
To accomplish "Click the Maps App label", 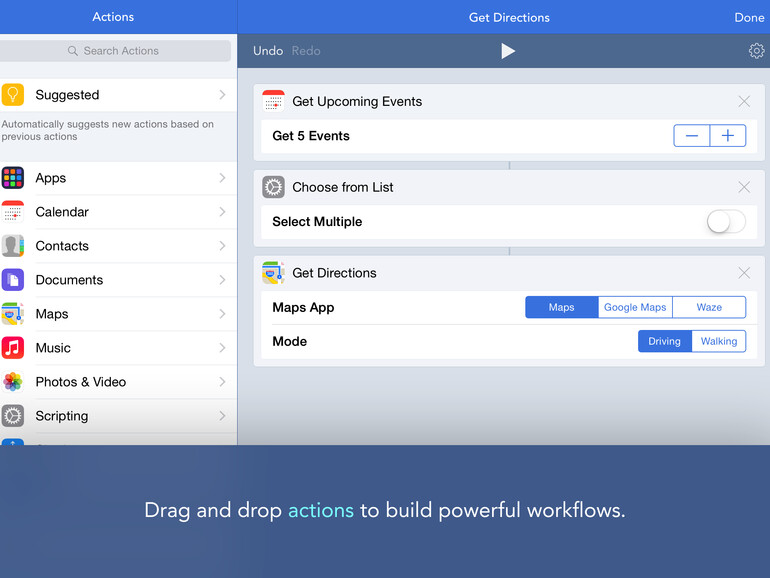I will (x=303, y=307).
